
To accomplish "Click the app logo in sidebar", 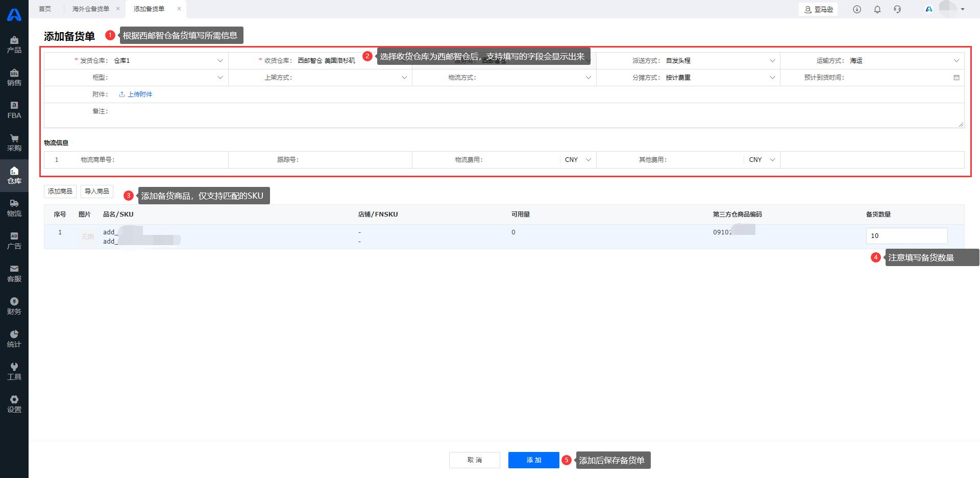I will (x=14, y=14).
